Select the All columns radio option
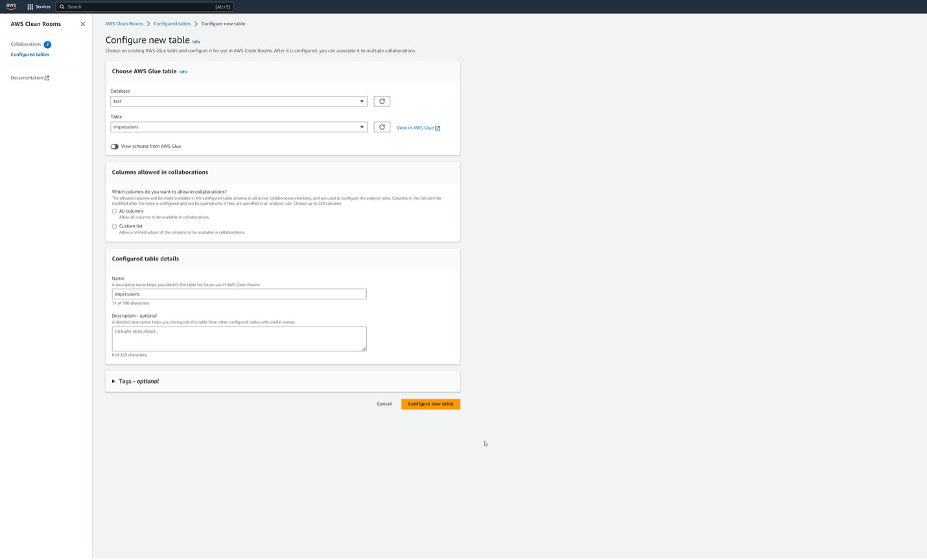Screen dimensions: 927x560 pyautogui.click(x=114, y=211)
